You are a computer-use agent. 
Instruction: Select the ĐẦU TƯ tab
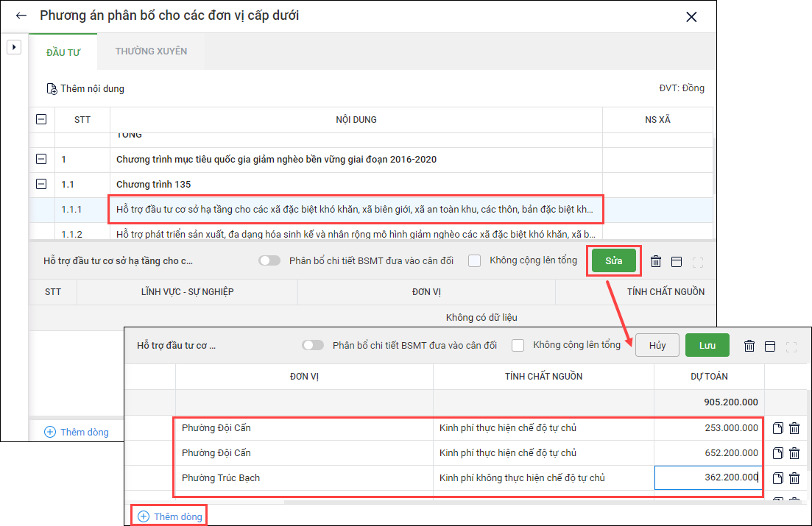point(63,52)
